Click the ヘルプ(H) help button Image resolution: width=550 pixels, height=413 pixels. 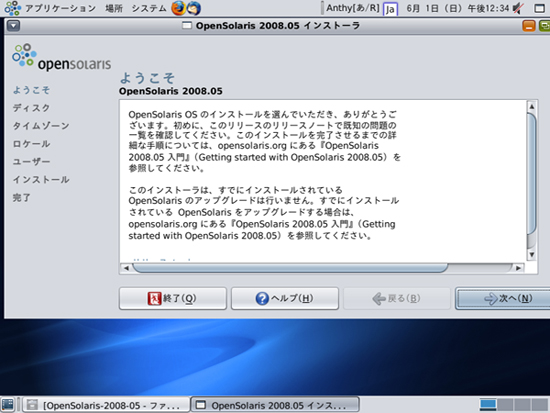(x=285, y=299)
